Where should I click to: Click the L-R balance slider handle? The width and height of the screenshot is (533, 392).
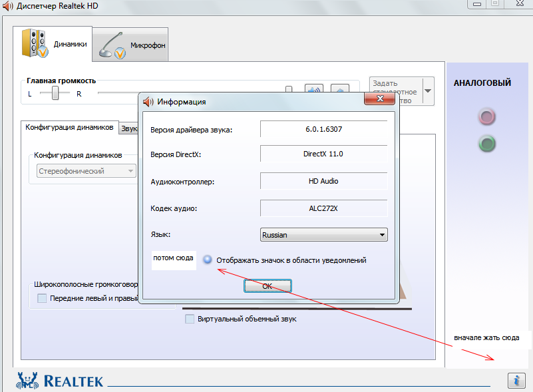coord(55,93)
